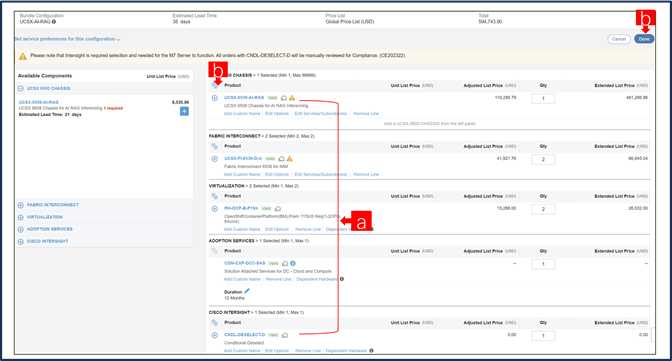Click Edit Options under UCSX-FI-6536-D-U
672x361 pixels.
277,174
